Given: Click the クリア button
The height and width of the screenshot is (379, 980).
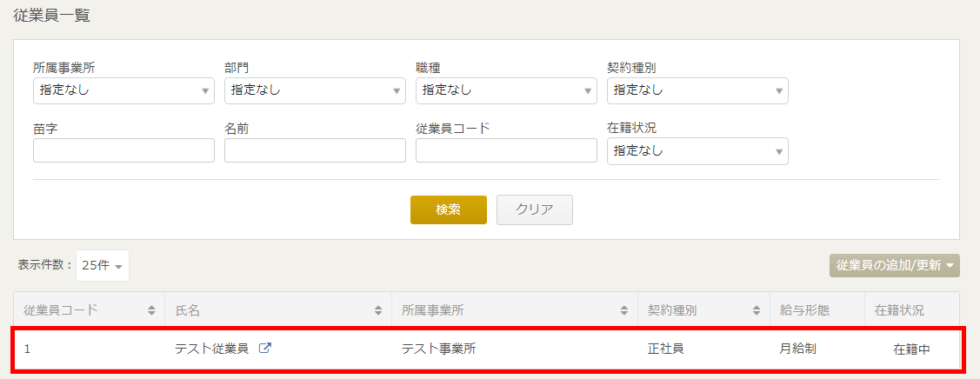Looking at the screenshot, I should pos(535,209).
